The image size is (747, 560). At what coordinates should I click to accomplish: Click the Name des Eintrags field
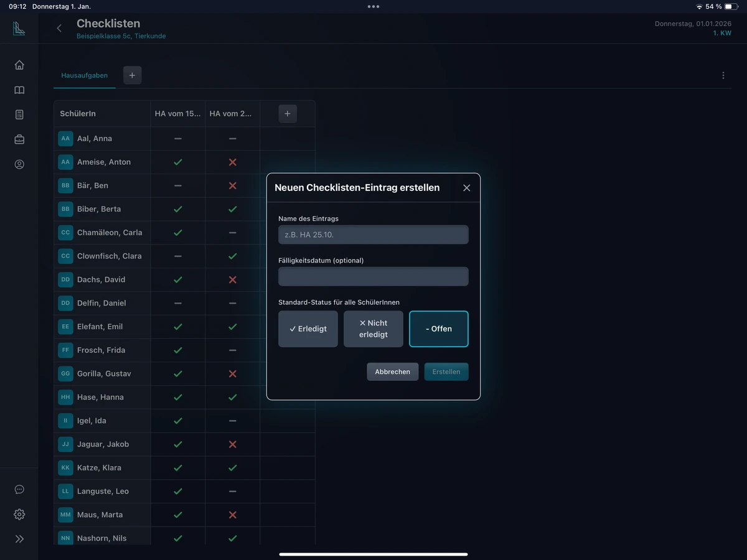374,235
